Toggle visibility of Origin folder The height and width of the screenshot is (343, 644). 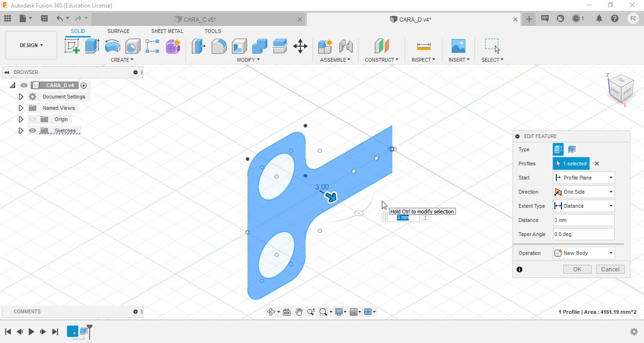pos(33,119)
